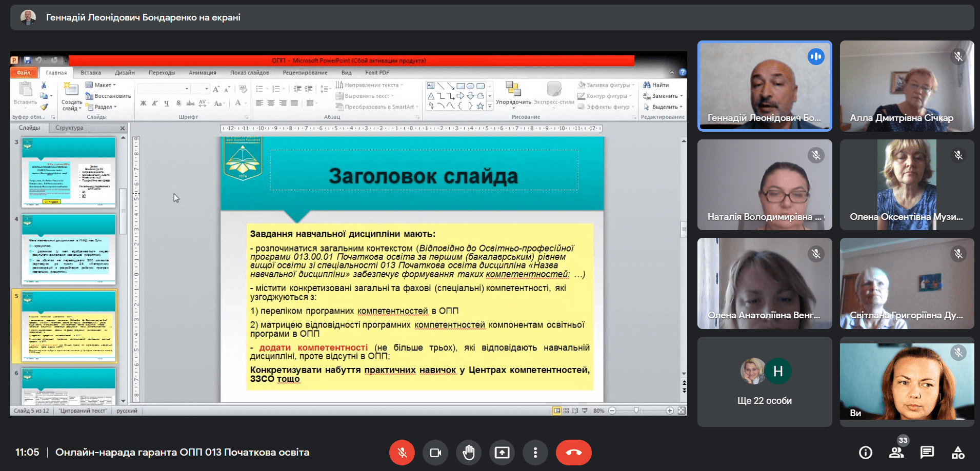980x471 pixels.
Task: Select the arrow shape in the Рисование gallery
Action: coord(461,96)
